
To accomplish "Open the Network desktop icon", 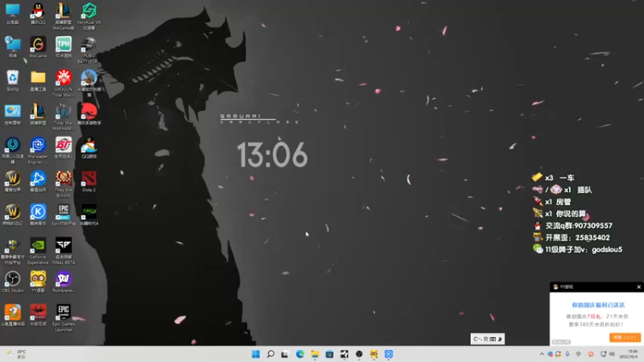I will (x=12, y=45).
